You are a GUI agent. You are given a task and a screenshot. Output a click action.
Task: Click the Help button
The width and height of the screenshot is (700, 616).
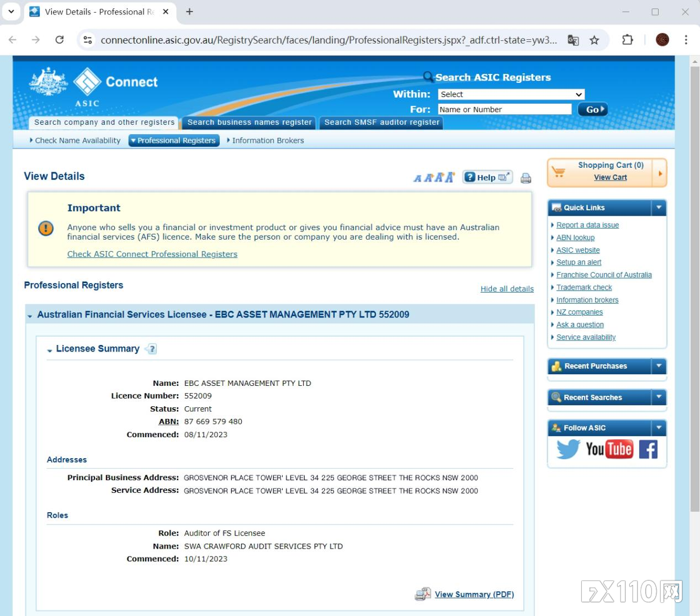click(x=487, y=177)
